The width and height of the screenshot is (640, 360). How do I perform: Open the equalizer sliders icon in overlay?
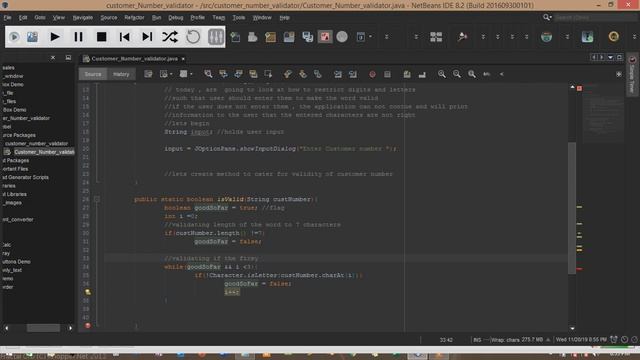click(216, 37)
